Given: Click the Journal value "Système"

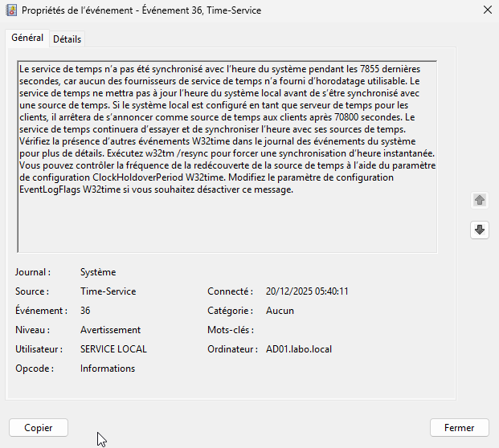Looking at the screenshot, I should [x=98, y=272].
